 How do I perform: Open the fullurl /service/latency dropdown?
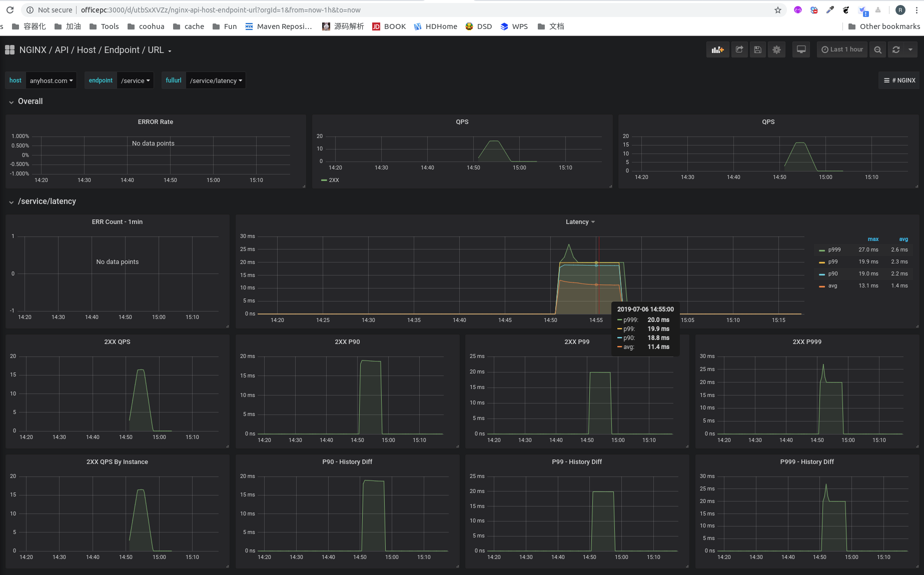point(216,80)
